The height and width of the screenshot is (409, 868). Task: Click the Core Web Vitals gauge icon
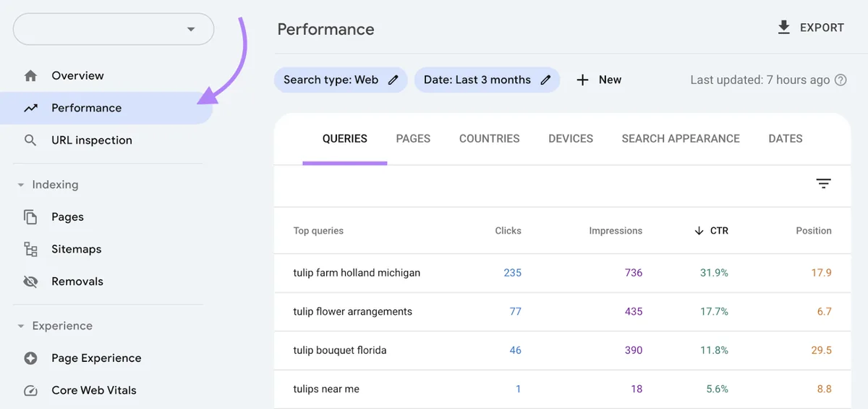(x=30, y=391)
